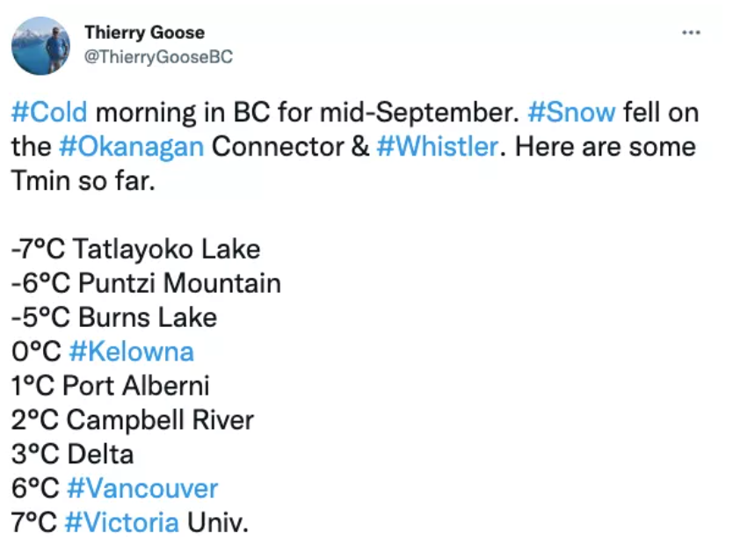Click the Burns Lake temperature line
The height and width of the screenshot is (560, 733).
[x=114, y=318]
